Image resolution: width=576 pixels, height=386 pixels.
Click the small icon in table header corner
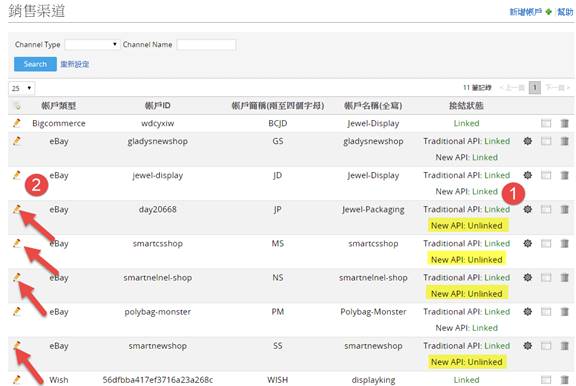pyautogui.click(x=17, y=106)
